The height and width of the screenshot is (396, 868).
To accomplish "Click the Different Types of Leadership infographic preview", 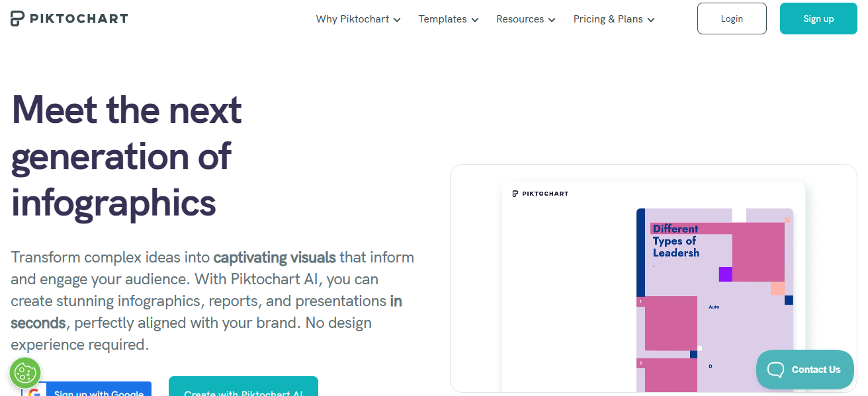I will click(x=715, y=301).
